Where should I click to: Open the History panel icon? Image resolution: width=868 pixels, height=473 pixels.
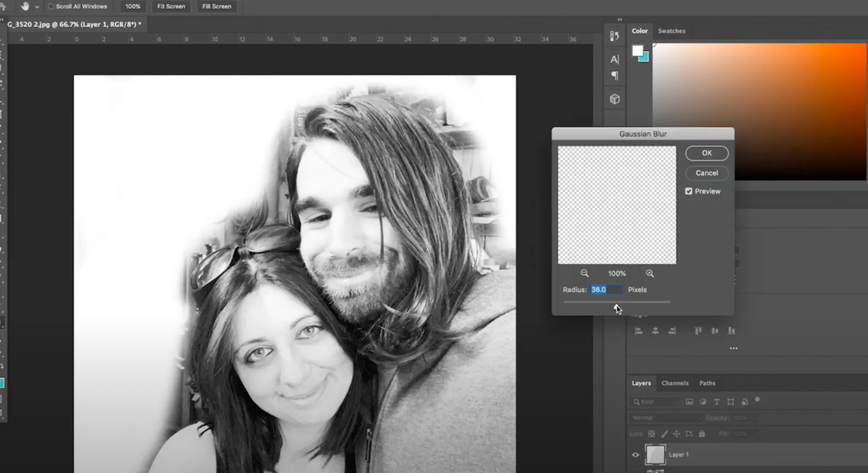click(614, 36)
